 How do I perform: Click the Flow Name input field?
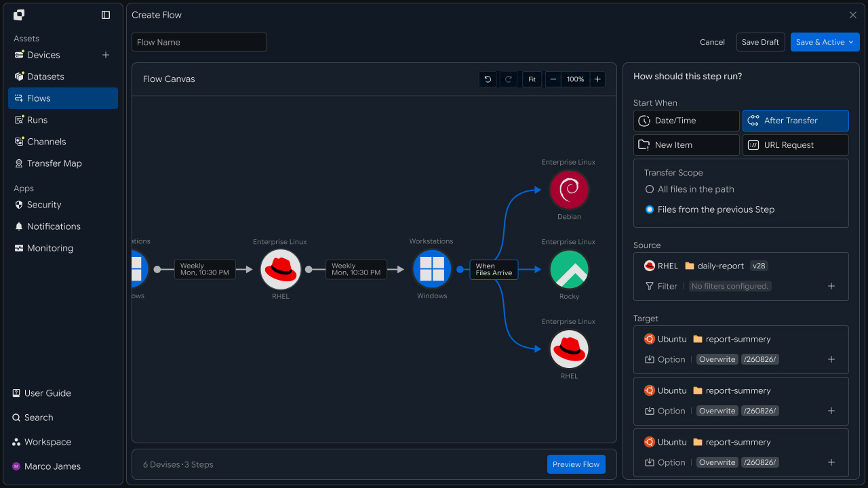tap(199, 42)
